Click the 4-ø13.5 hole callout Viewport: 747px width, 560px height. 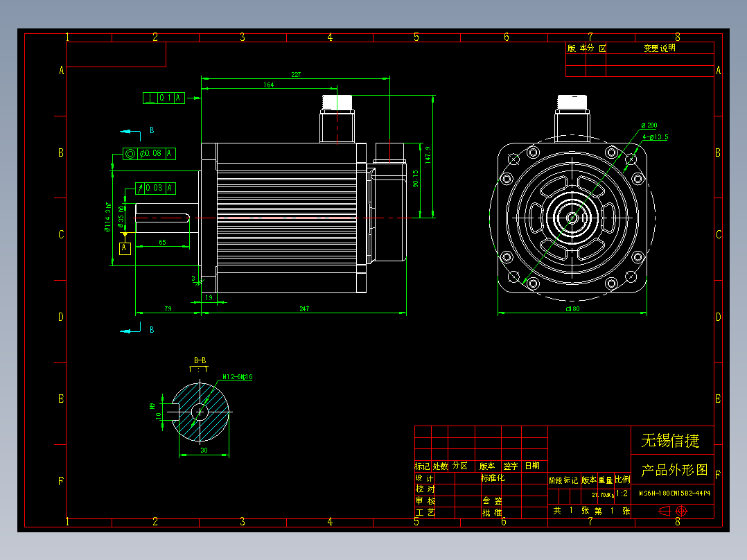coord(655,137)
